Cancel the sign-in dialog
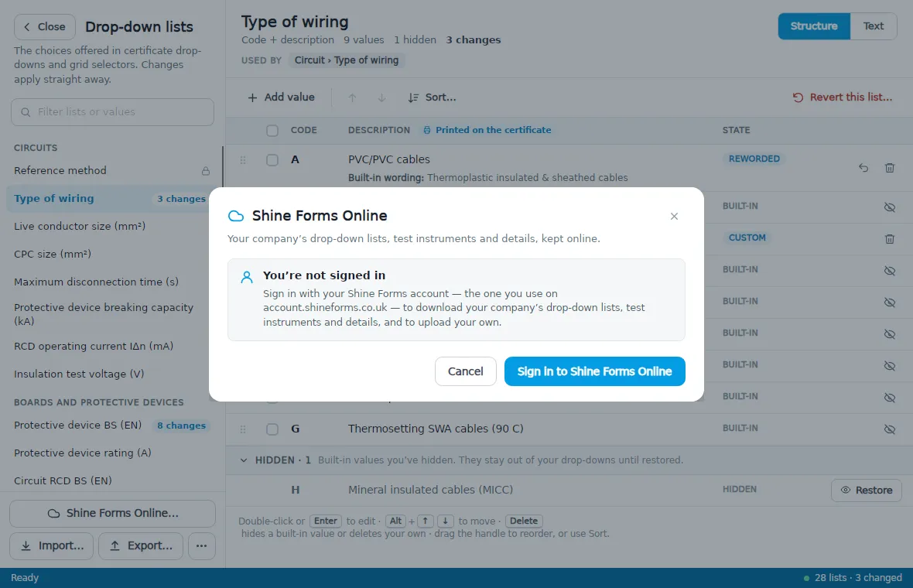This screenshot has width=913, height=588. [x=465, y=371]
